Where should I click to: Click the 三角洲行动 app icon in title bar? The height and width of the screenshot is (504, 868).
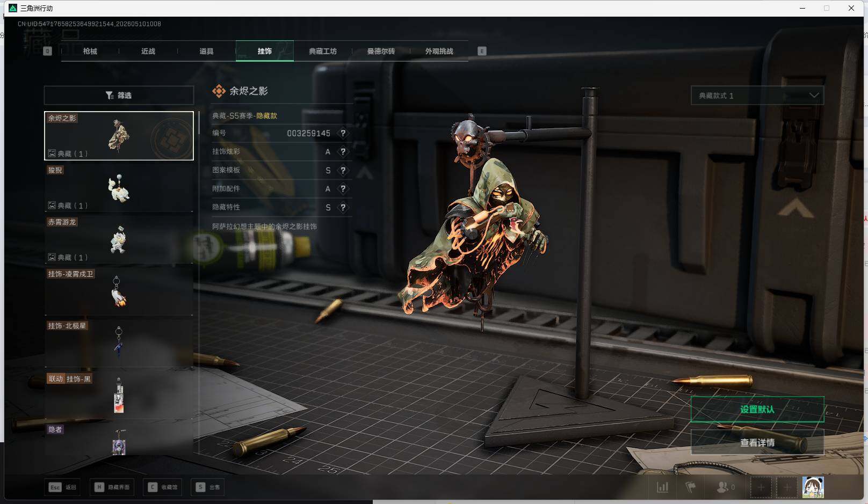(13, 8)
